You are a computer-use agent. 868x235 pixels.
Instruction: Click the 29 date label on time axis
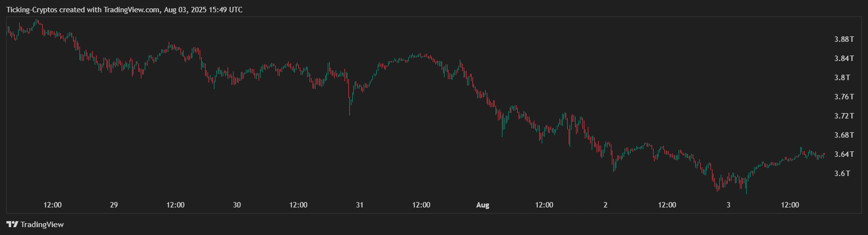pyautogui.click(x=114, y=205)
